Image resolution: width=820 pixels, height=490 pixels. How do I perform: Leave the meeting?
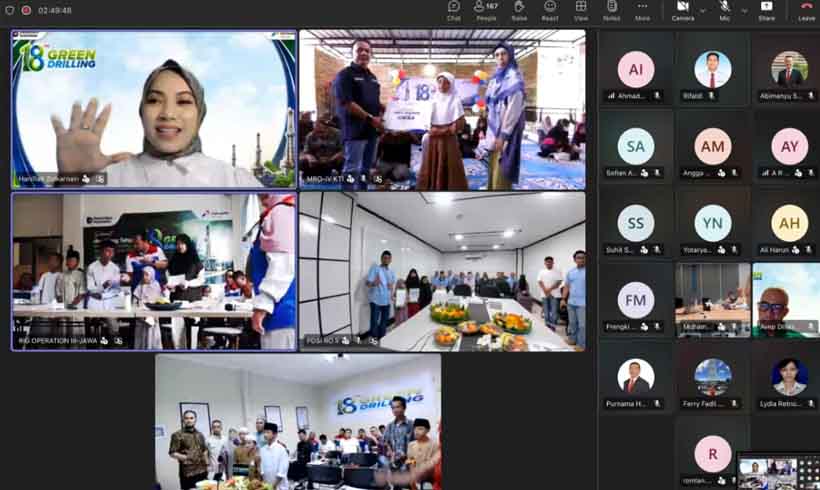[806, 10]
